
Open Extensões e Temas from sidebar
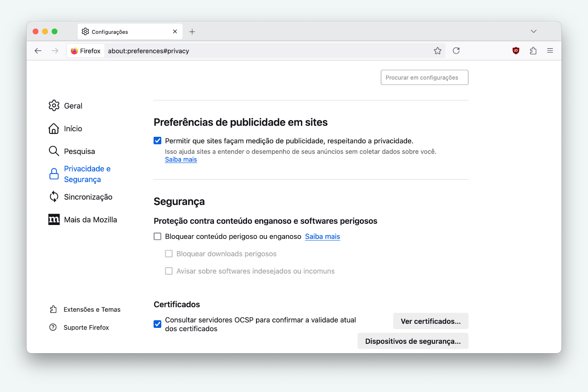coord(92,310)
